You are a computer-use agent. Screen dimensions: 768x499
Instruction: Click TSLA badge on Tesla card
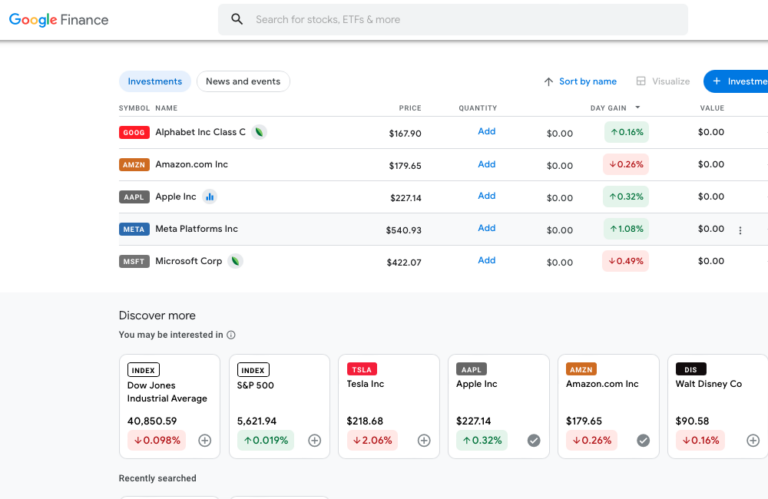point(362,369)
